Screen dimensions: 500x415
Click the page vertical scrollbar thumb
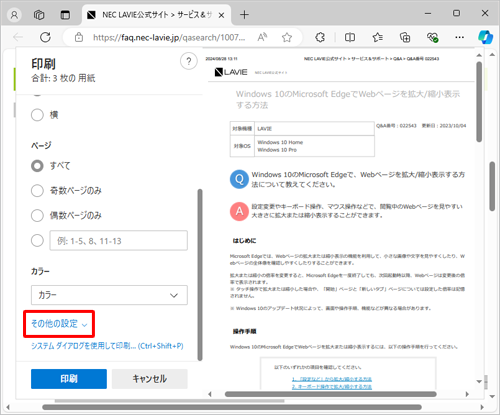pyautogui.click(x=492, y=186)
